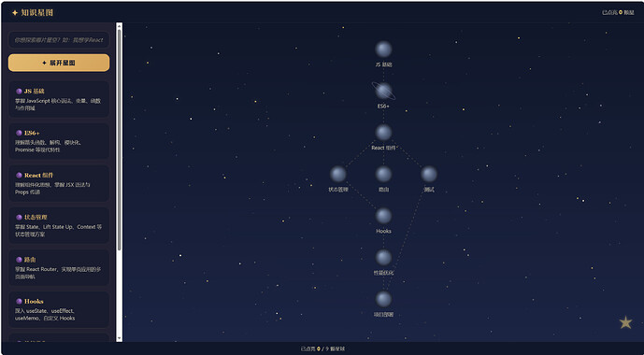Select the ringed ES6+ planet
This screenshot has width=644, height=355.
[383, 91]
